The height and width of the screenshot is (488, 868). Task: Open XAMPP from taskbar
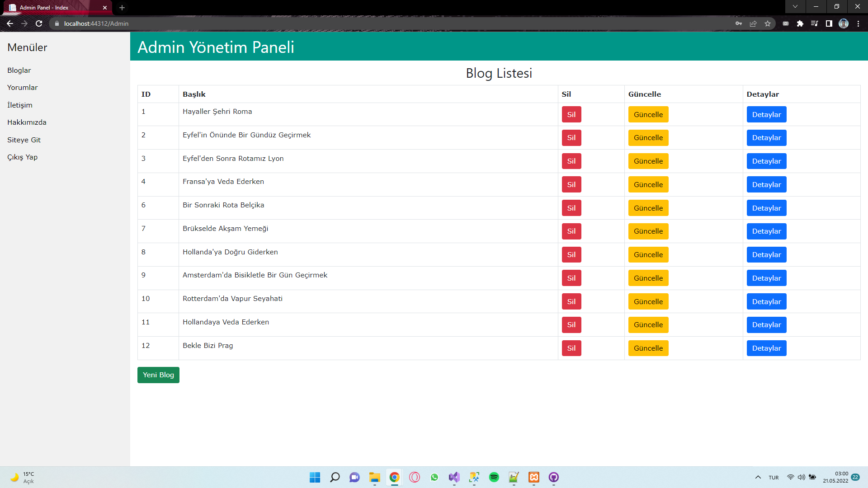[x=534, y=477]
